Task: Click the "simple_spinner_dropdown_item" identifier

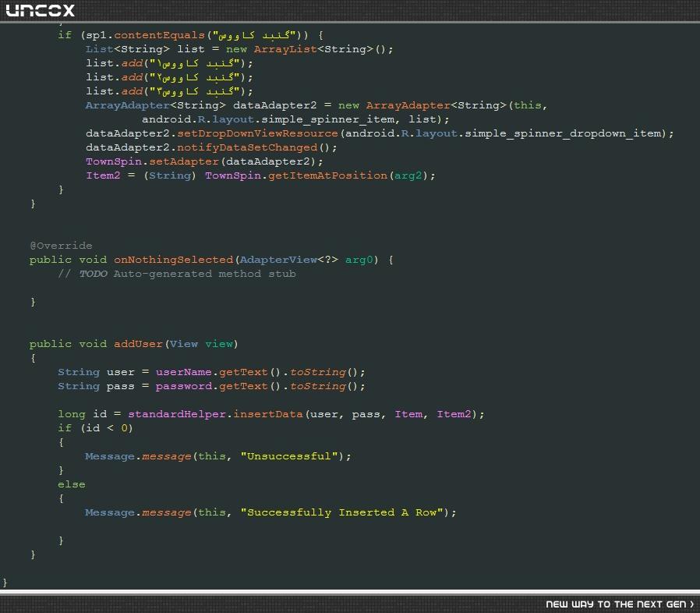Action: (x=563, y=133)
